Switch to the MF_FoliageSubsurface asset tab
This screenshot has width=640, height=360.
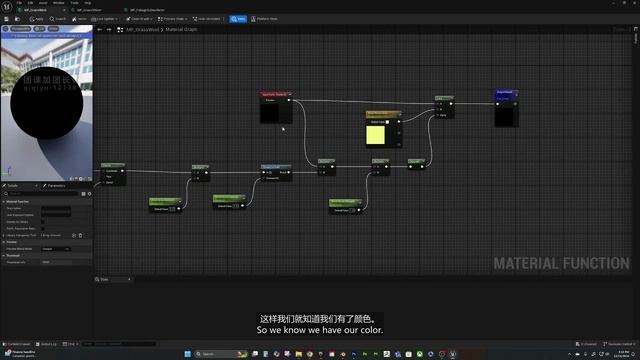[147, 10]
